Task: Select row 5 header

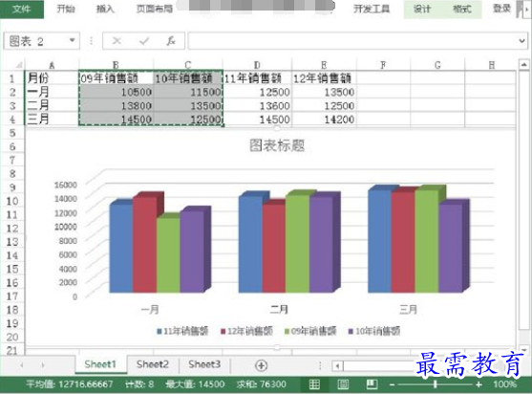Action: tap(12, 133)
